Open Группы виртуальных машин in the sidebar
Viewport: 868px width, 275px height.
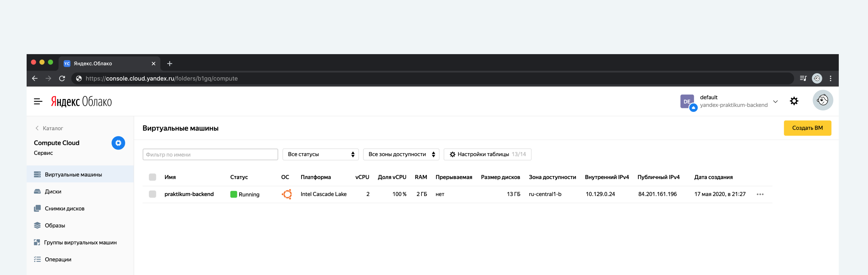pos(80,243)
